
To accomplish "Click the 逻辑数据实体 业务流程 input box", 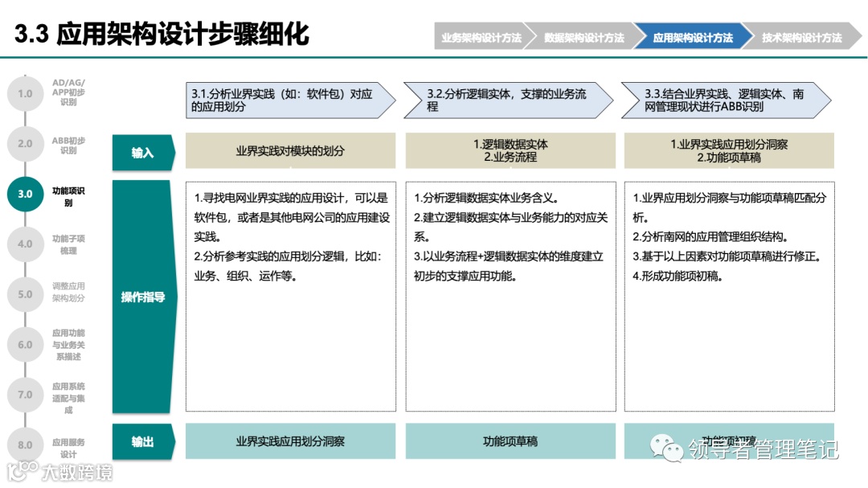I will tap(510, 150).
